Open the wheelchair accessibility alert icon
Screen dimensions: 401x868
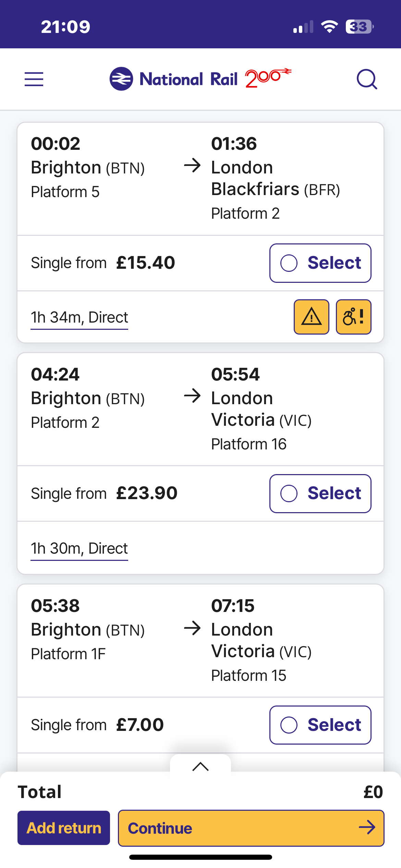(353, 317)
